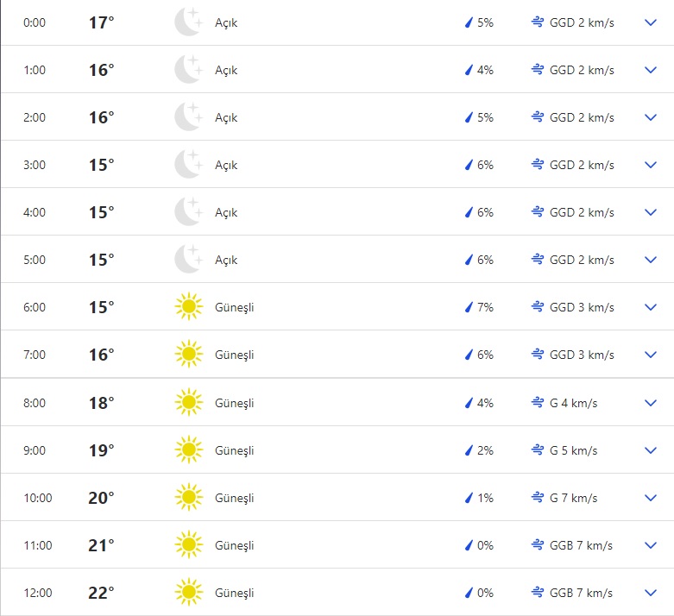Click the Güneşli label at 9:00

coord(235,450)
